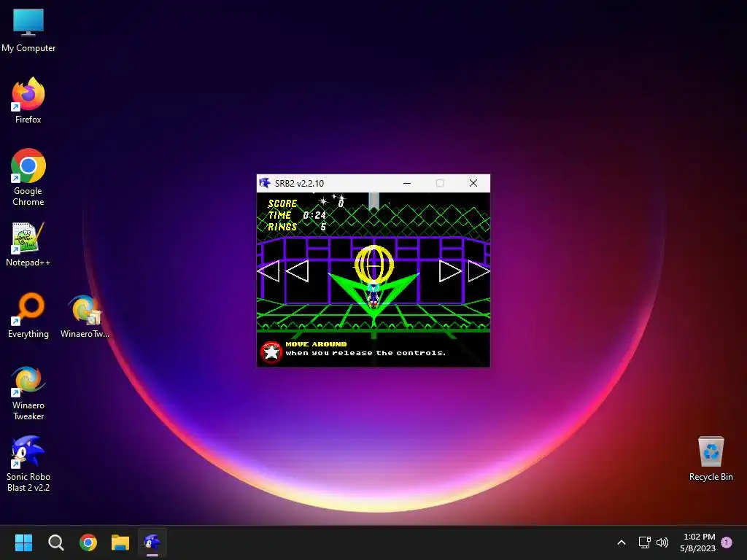The image size is (747, 560).
Task: Open the network status tray icon
Action: tap(645, 542)
